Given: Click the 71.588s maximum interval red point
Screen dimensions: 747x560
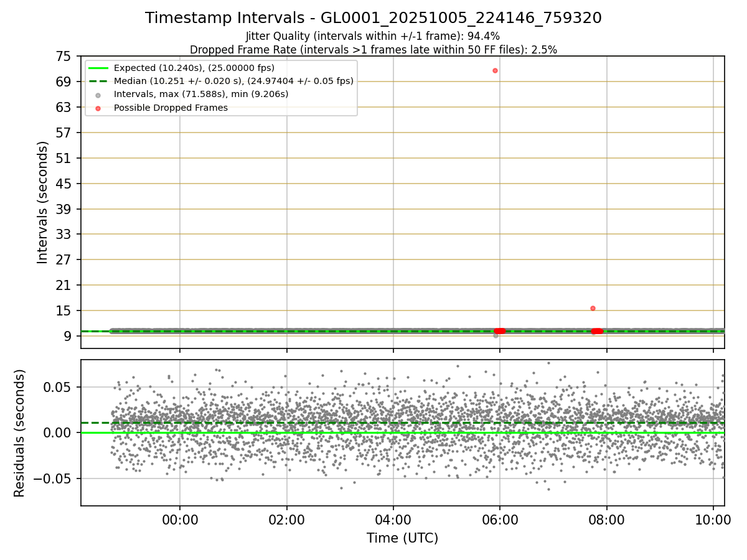Looking at the screenshot, I should [x=495, y=70].
